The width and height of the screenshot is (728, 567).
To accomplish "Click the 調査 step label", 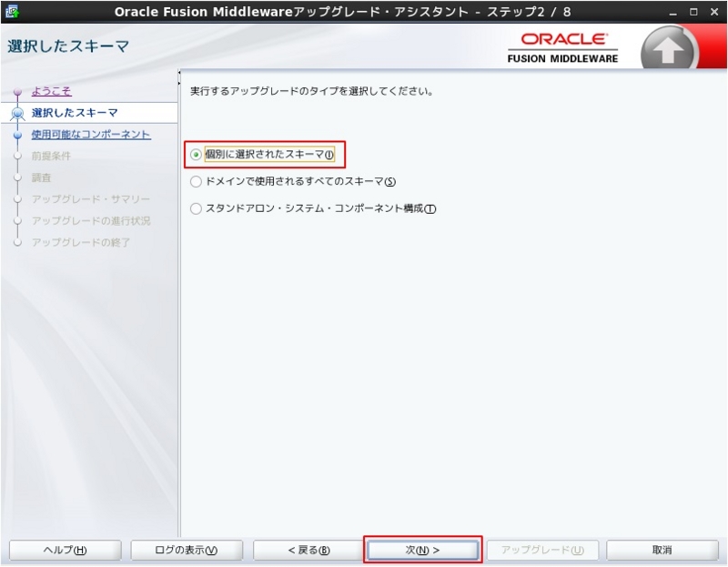I will pyautogui.click(x=41, y=177).
